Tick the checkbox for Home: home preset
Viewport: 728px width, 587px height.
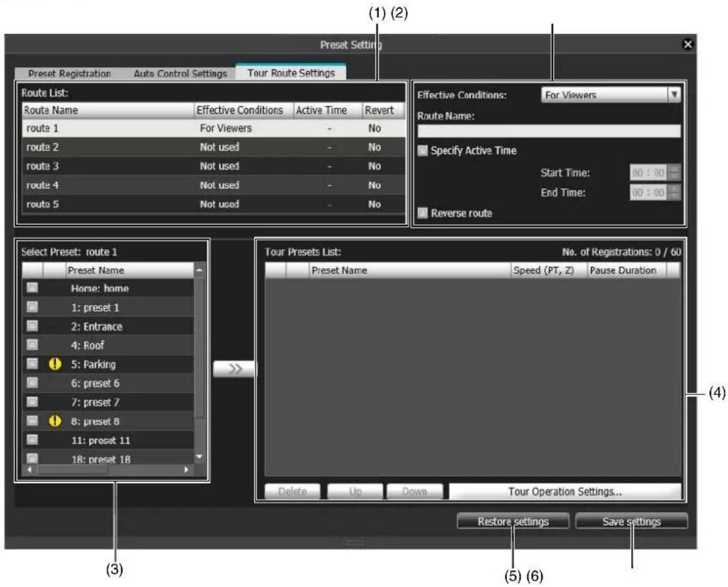point(32,288)
